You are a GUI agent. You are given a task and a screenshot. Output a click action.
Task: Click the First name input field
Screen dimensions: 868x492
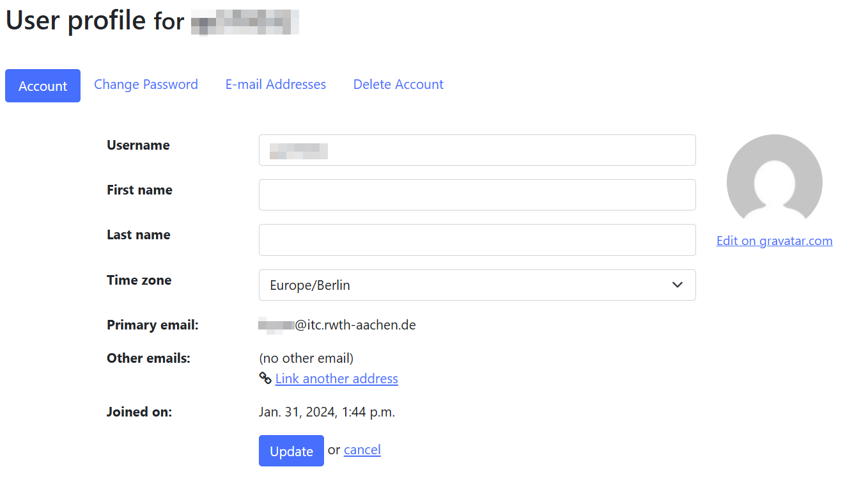coord(477,194)
